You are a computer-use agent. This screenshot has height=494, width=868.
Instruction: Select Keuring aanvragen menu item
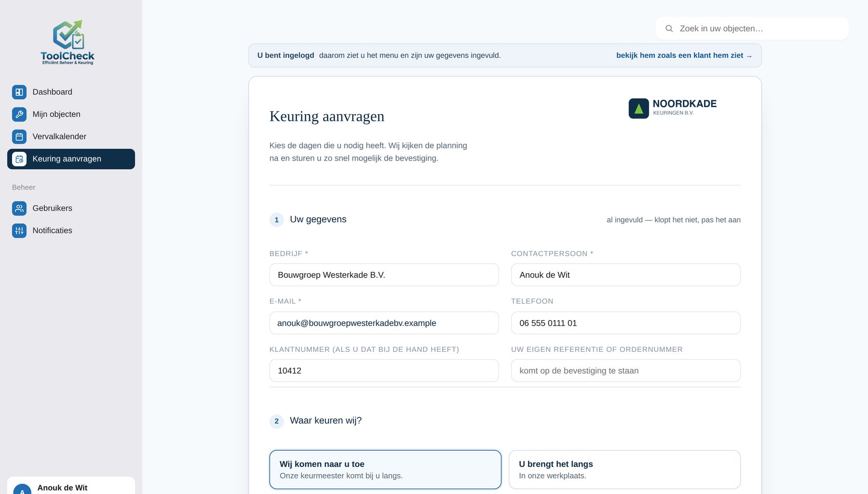point(71,159)
